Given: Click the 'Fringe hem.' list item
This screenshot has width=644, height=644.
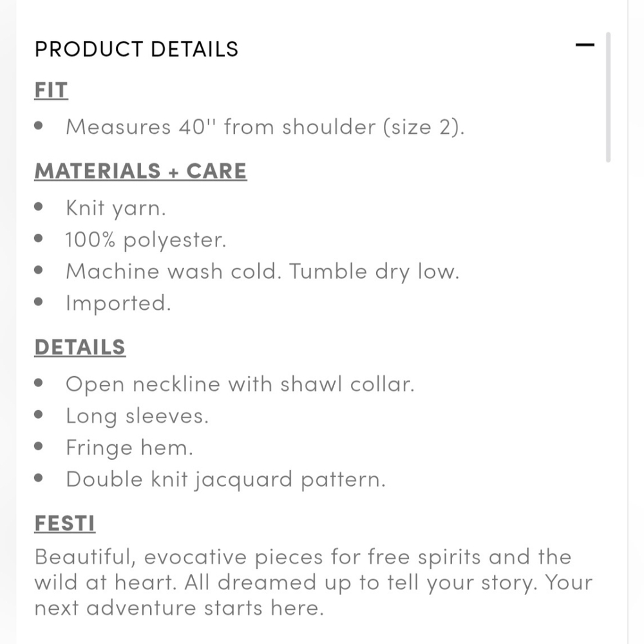Looking at the screenshot, I should 129,448.
